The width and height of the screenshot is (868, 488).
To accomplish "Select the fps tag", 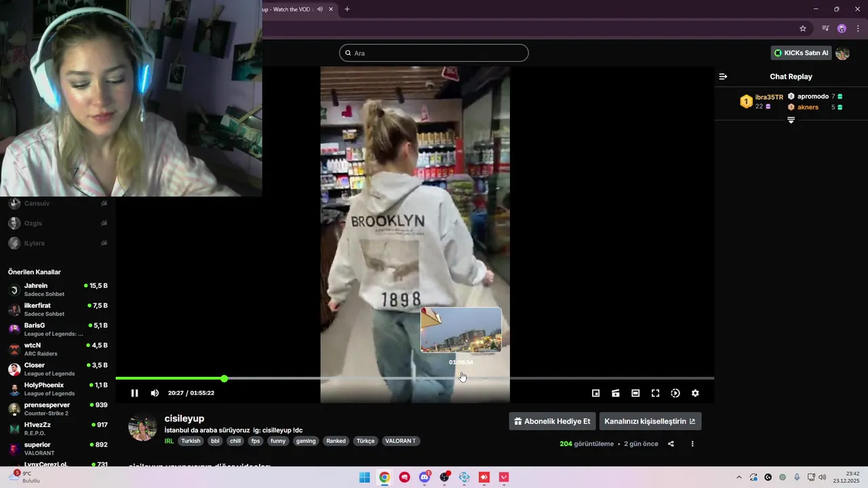I will tap(256, 441).
